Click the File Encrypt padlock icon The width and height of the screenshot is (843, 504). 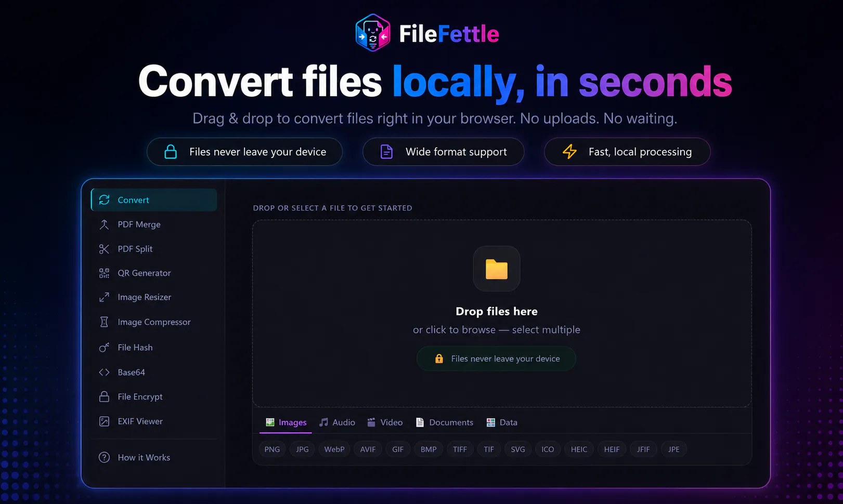point(104,396)
